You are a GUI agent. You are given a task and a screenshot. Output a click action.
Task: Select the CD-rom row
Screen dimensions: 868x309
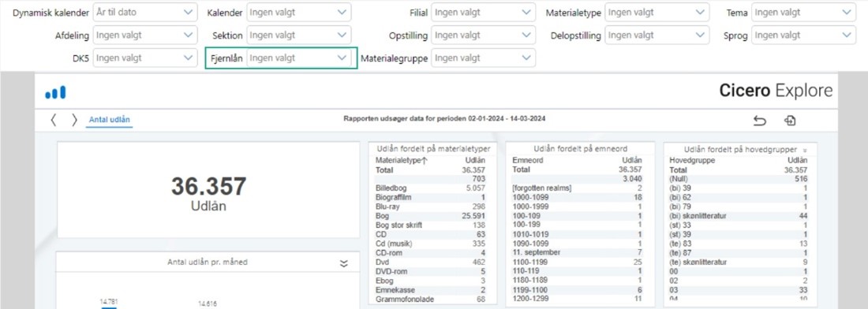click(430, 252)
